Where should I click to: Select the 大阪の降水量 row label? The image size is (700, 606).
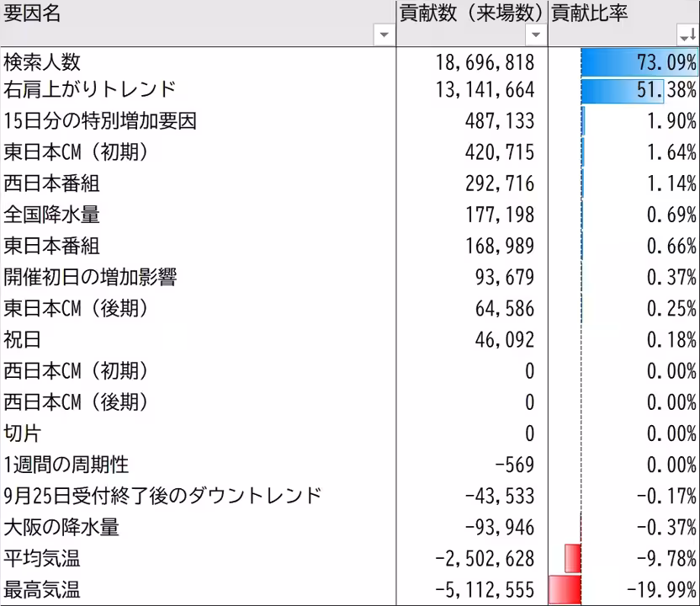(59, 527)
